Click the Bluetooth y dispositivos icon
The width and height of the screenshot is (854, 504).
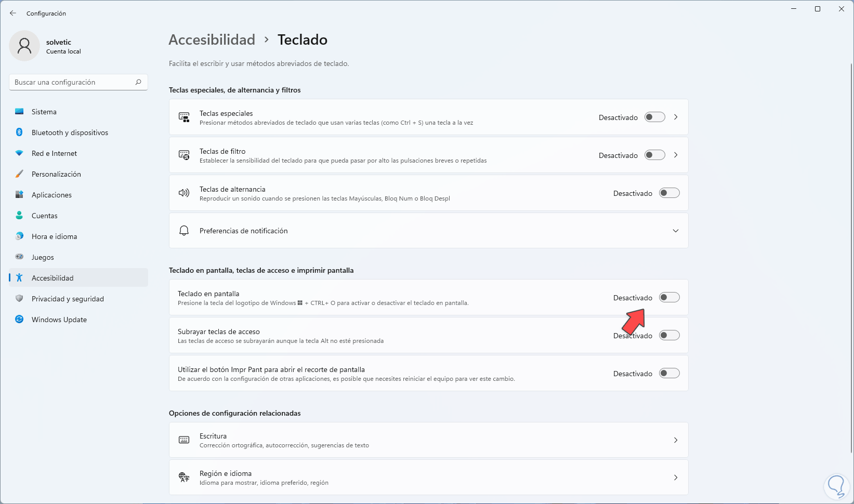tap(19, 132)
